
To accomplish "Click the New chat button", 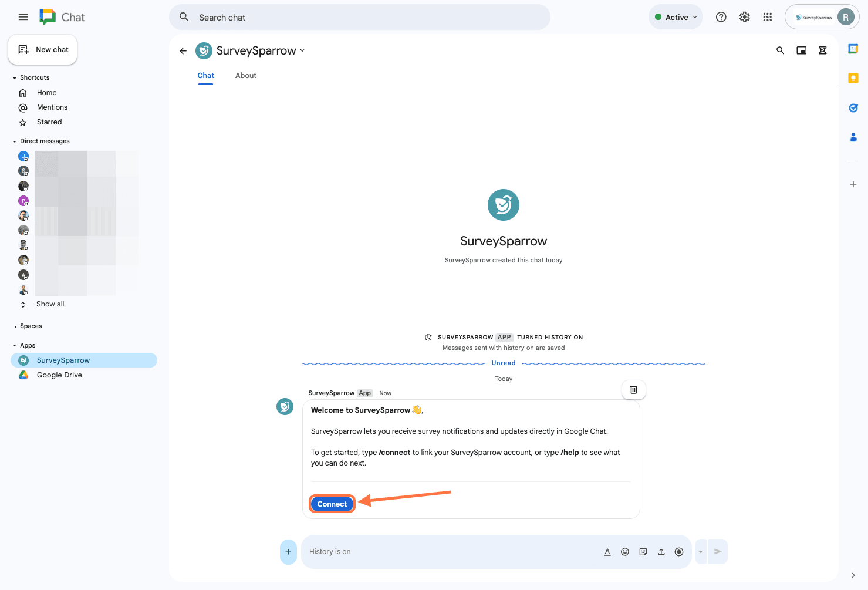I will pos(43,50).
